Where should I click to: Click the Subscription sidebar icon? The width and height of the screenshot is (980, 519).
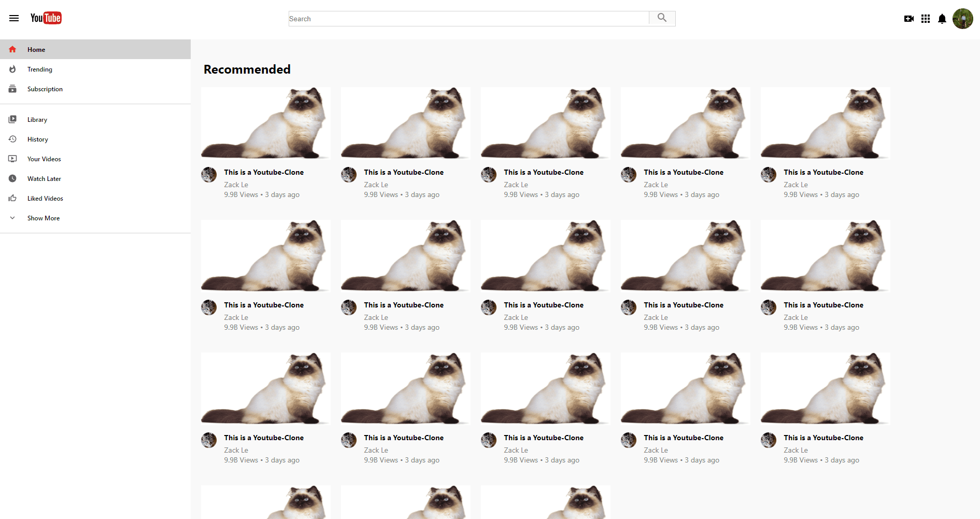[12, 89]
